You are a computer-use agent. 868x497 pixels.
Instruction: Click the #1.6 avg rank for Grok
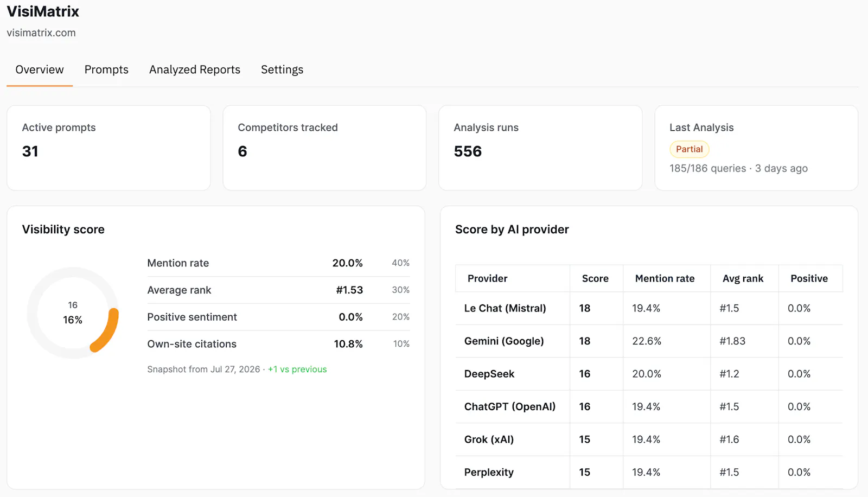tap(729, 439)
